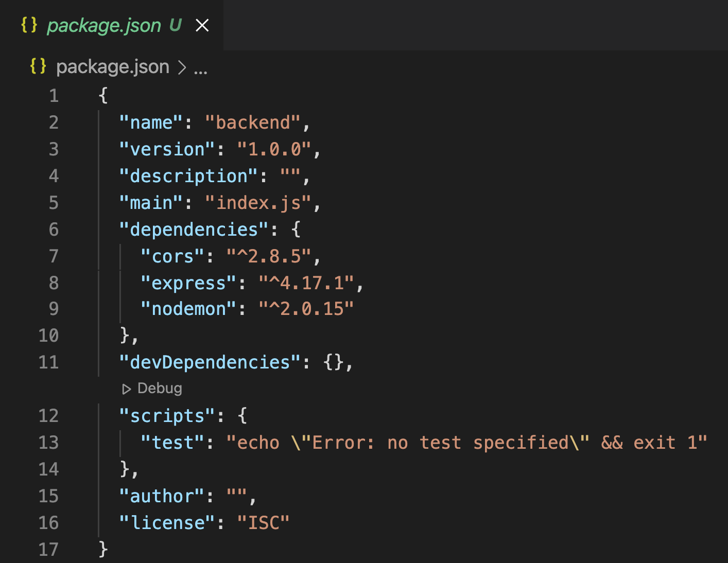This screenshot has width=728, height=563.
Task: Click line number 6 in gutter
Action: tap(54, 230)
